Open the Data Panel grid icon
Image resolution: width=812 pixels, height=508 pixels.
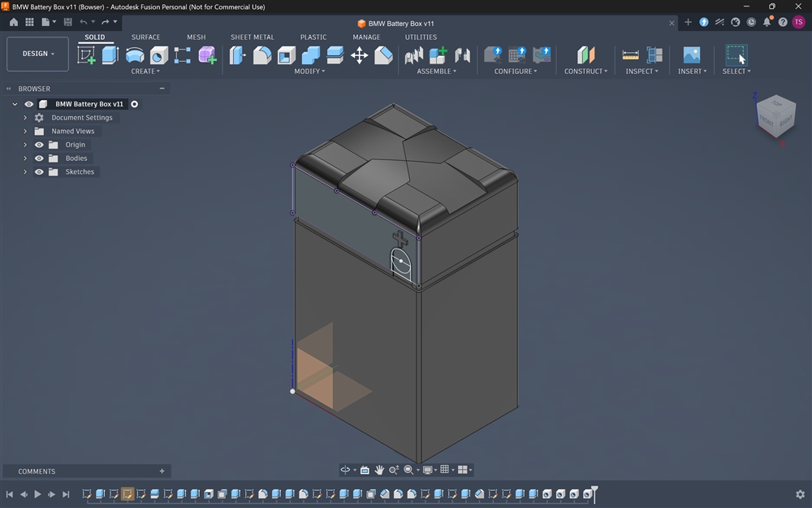(x=29, y=22)
